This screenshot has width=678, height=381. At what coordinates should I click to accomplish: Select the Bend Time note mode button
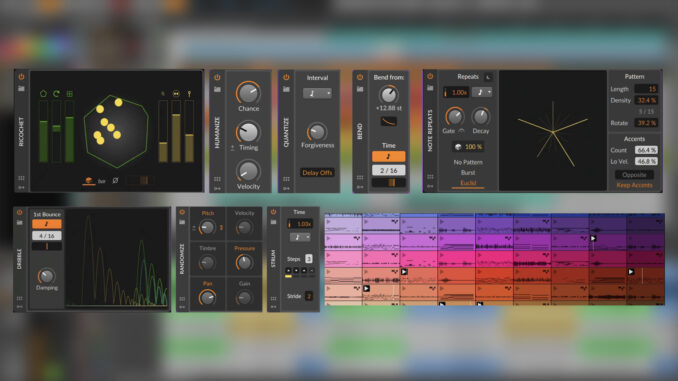click(x=388, y=157)
